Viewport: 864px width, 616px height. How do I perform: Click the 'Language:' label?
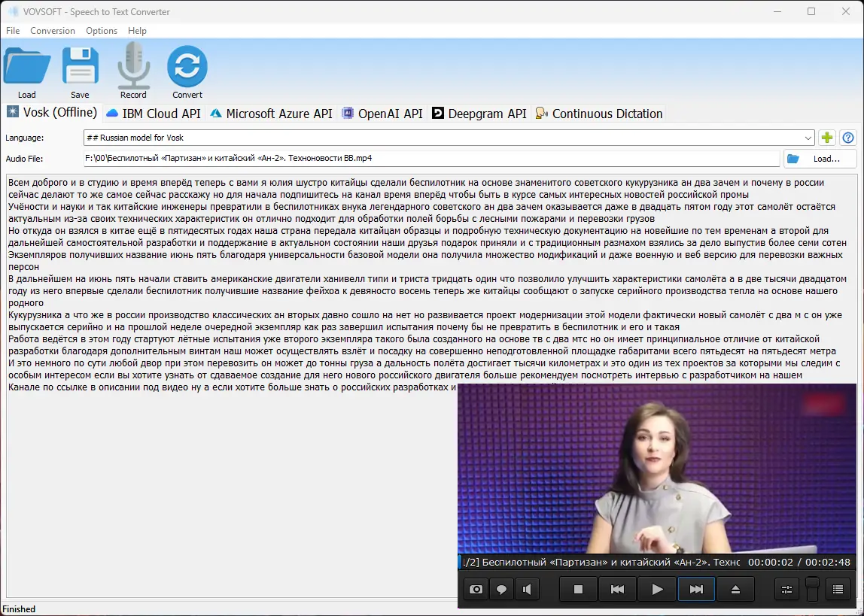pos(25,138)
